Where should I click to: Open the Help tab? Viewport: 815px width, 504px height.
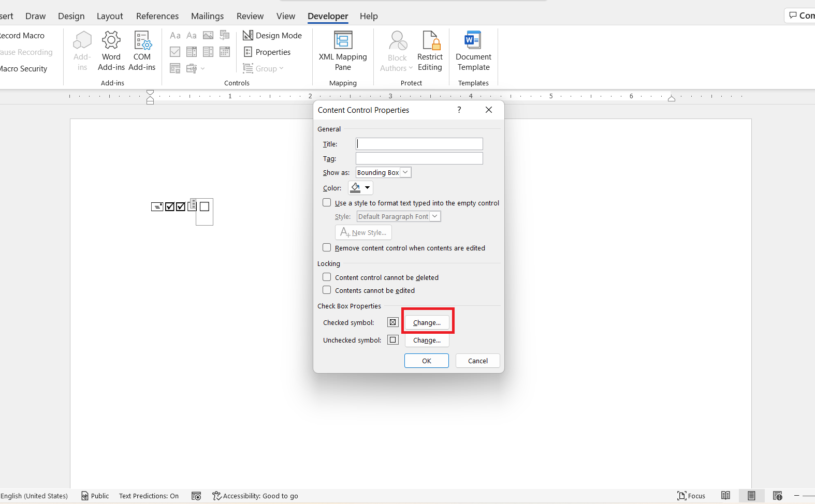[369, 16]
